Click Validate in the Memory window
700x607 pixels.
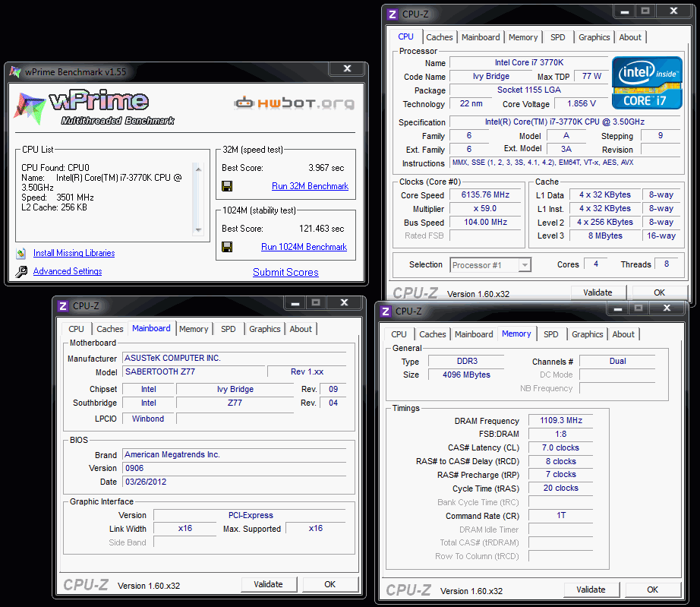(x=591, y=590)
